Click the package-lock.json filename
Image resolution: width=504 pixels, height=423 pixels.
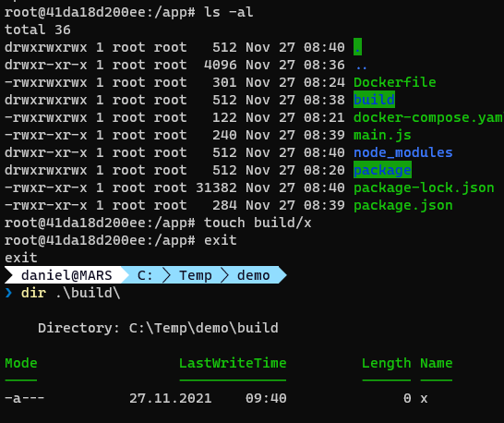424,187
